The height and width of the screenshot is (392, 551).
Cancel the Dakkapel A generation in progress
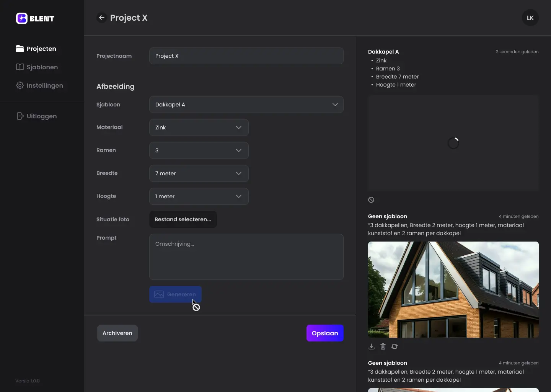(371, 200)
